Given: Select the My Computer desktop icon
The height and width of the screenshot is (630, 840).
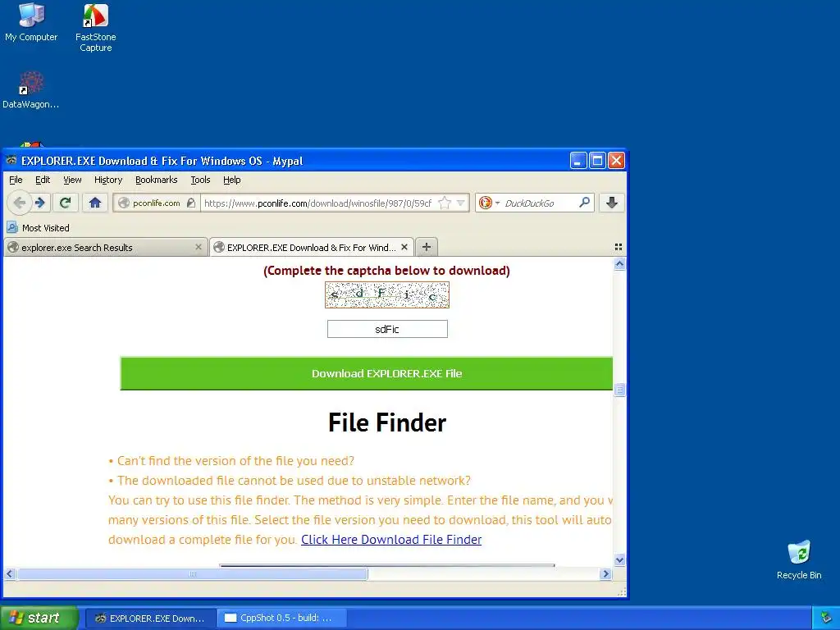Looking at the screenshot, I should (x=31, y=22).
